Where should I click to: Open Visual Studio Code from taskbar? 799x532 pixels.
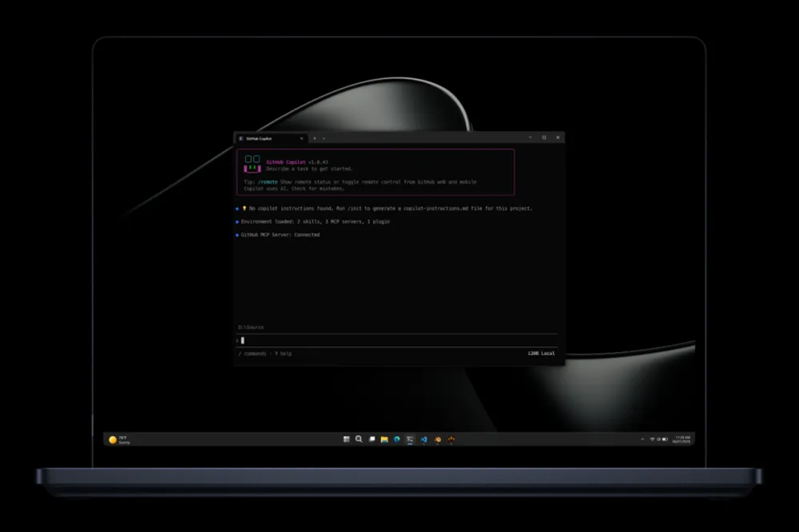423,439
